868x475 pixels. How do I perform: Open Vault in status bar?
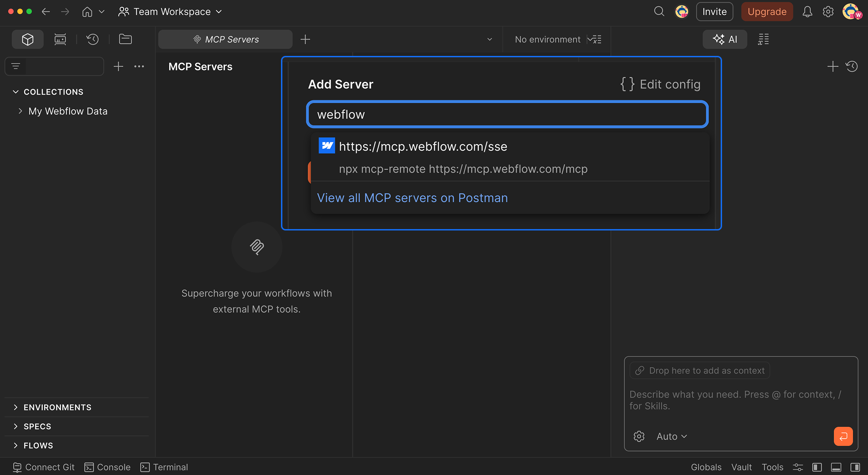click(741, 467)
